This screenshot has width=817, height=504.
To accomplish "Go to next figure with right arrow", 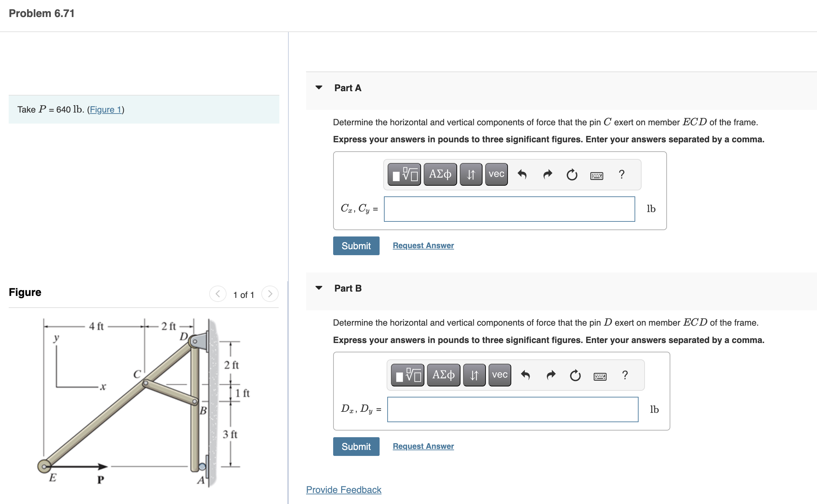I will coord(270,294).
